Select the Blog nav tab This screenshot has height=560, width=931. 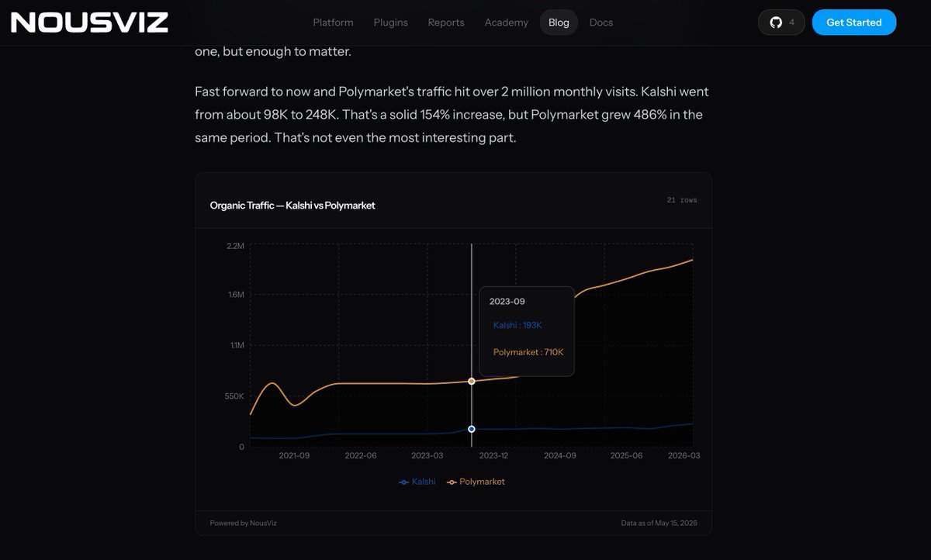click(559, 22)
